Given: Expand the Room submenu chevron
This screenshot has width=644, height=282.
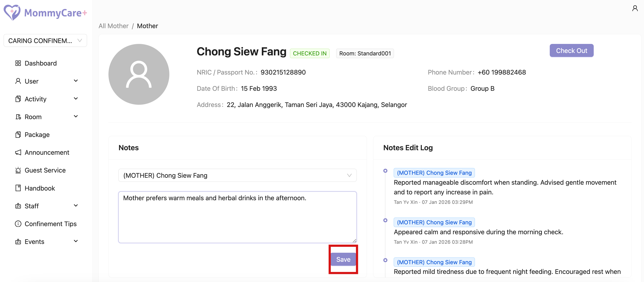Looking at the screenshot, I should coord(76,116).
